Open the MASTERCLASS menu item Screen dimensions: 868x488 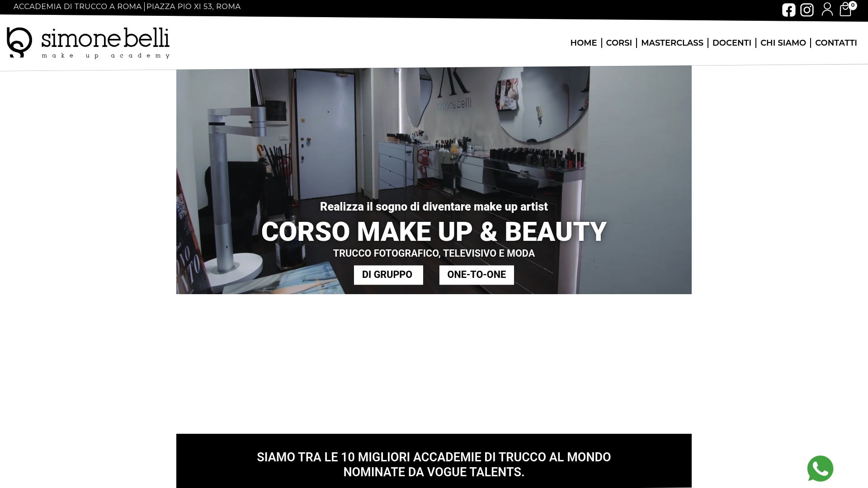coord(672,43)
